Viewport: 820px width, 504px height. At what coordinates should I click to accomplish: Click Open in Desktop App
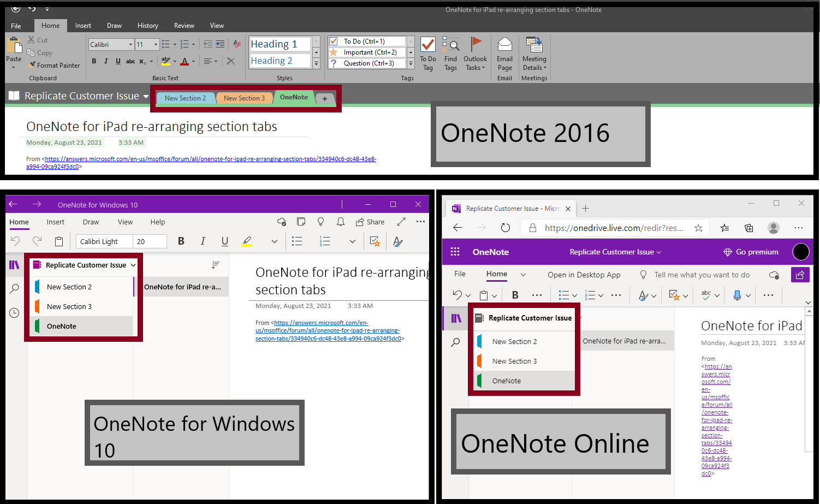point(584,275)
